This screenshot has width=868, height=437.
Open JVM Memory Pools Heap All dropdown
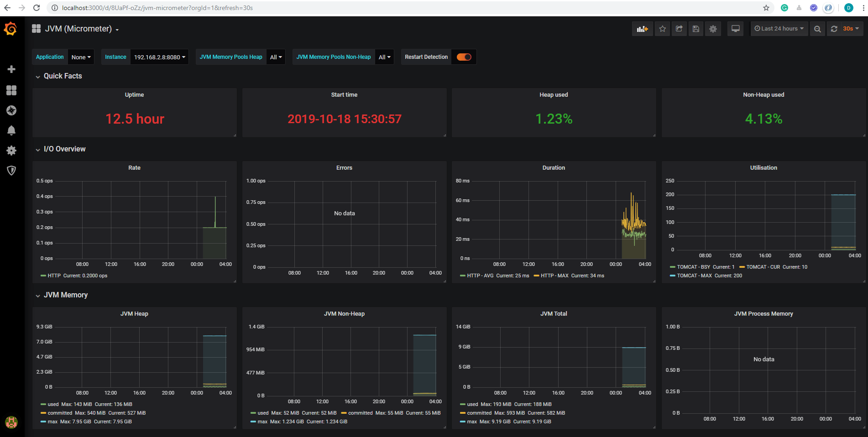[276, 57]
